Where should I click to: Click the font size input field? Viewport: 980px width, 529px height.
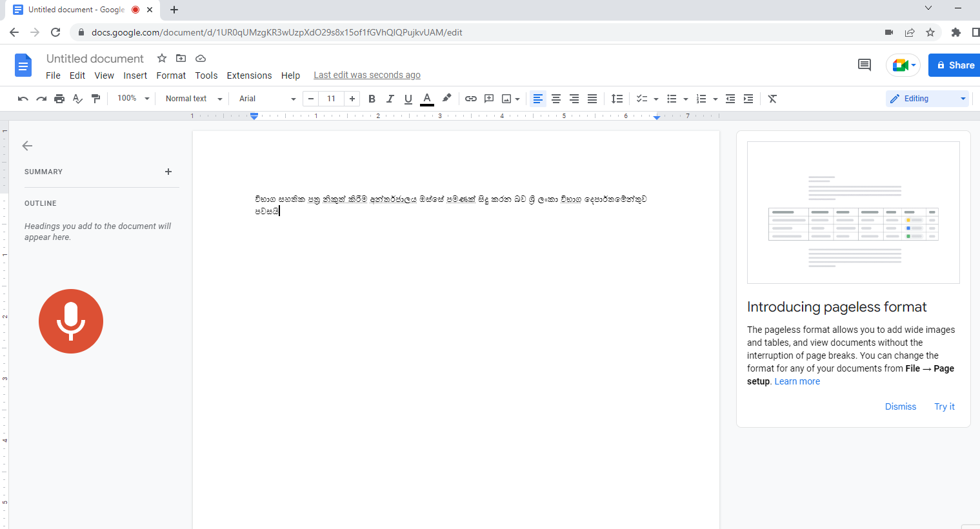point(331,99)
